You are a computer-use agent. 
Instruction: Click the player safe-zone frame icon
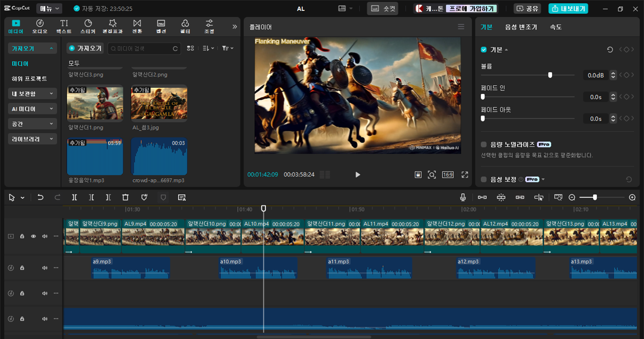tap(418, 175)
